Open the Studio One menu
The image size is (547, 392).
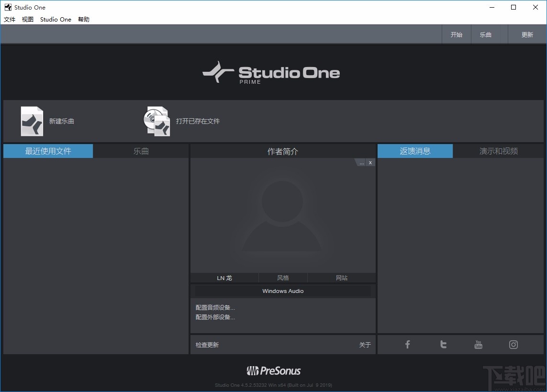(56, 20)
